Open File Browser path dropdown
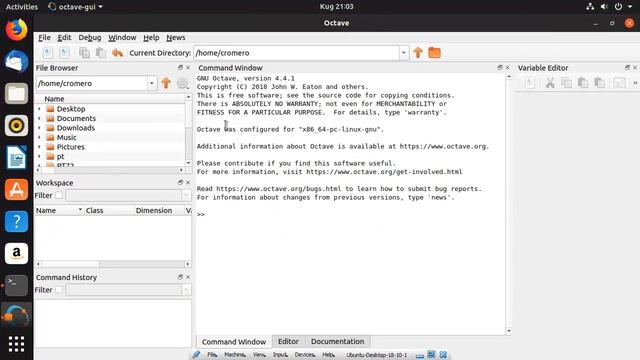The height and width of the screenshot is (360, 640). pos(151,83)
